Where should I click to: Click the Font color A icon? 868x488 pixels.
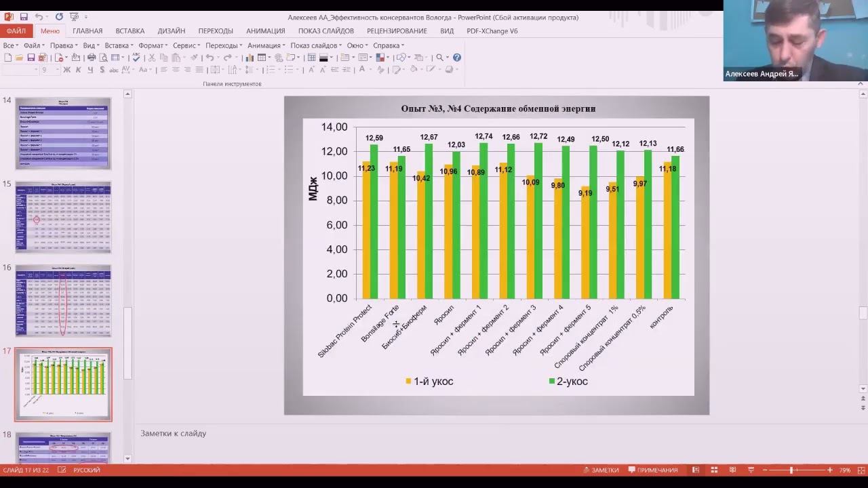[362, 69]
